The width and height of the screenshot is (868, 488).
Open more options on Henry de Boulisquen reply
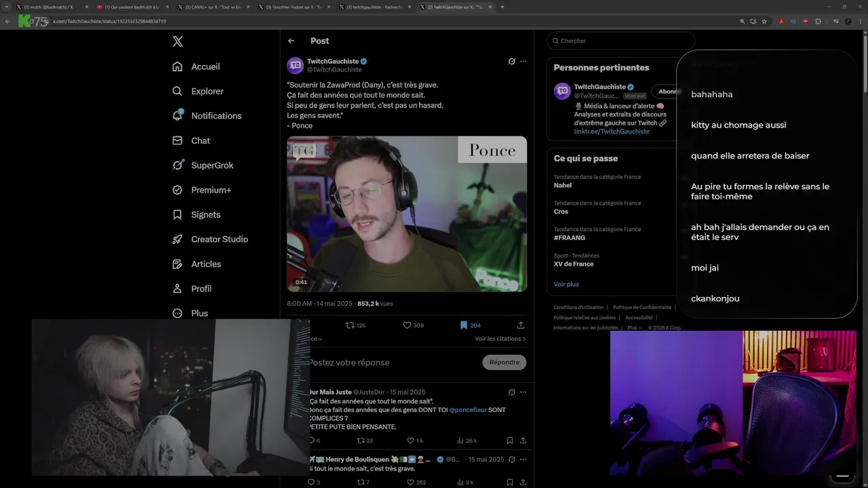523,459
